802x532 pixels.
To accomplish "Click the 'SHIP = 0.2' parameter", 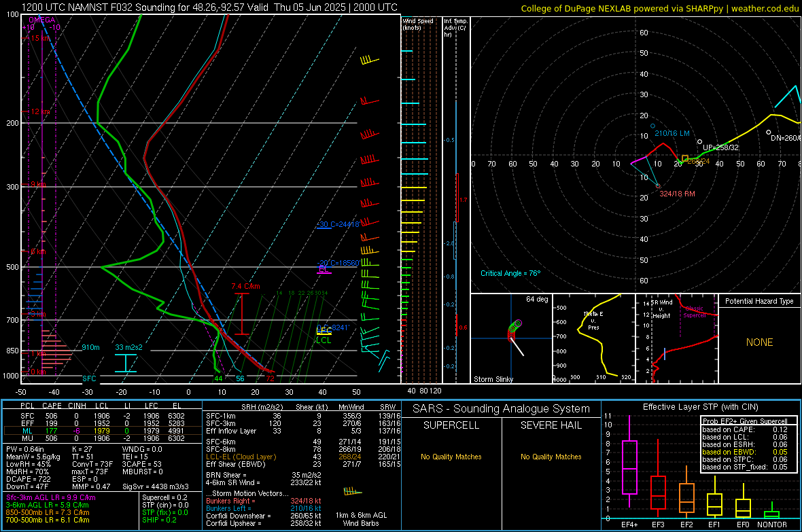I will pyautogui.click(x=159, y=520).
